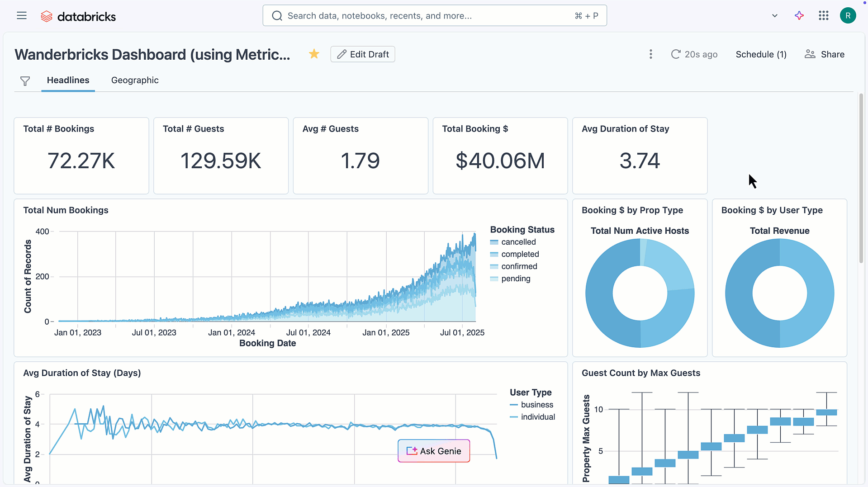This screenshot has width=868, height=487.
Task: Click the user avatar in top right
Action: point(848,15)
